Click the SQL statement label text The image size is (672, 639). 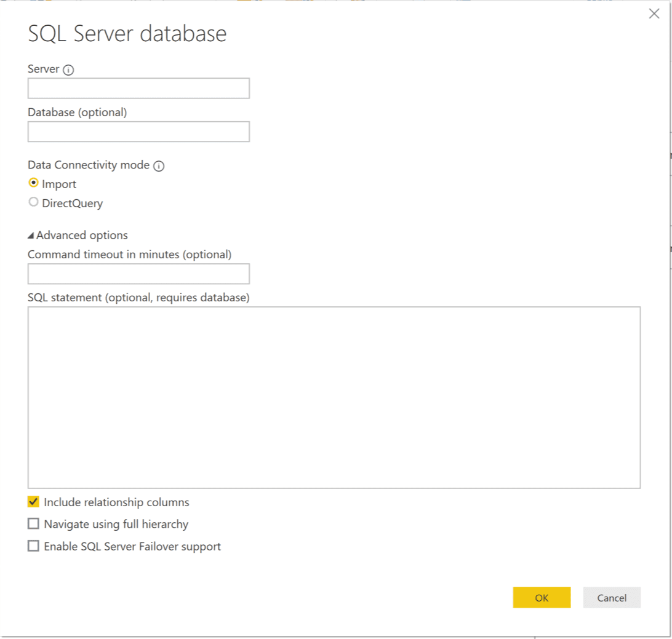pyautogui.click(x=138, y=298)
